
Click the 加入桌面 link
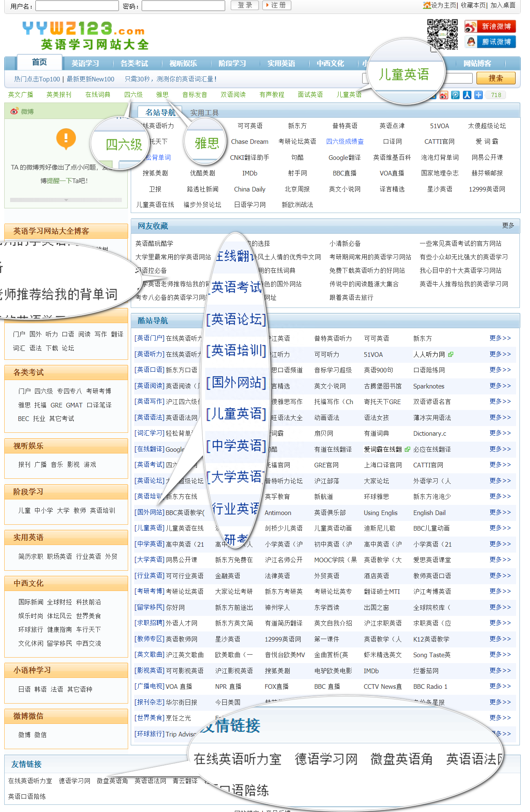click(x=503, y=5)
